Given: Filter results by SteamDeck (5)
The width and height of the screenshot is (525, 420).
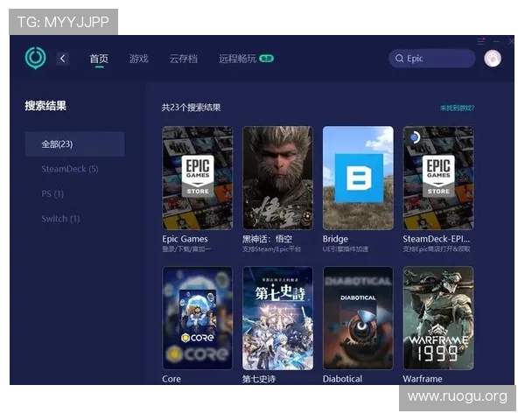Looking at the screenshot, I should pos(70,169).
